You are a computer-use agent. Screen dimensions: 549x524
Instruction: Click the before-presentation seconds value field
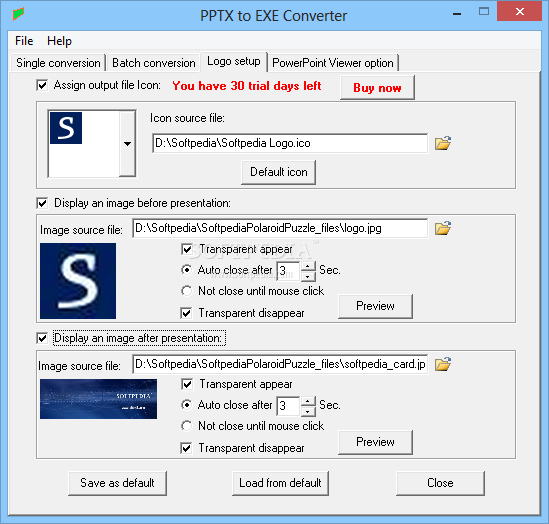(288, 271)
